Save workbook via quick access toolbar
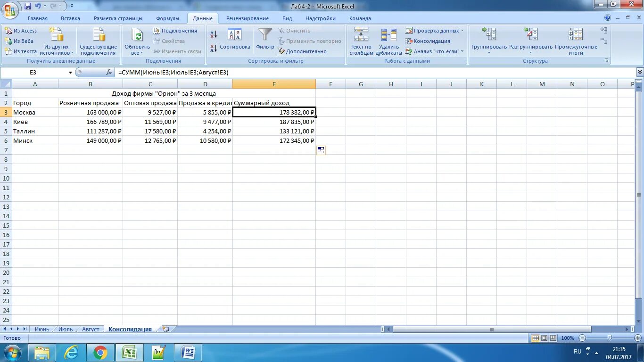 point(28,6)
